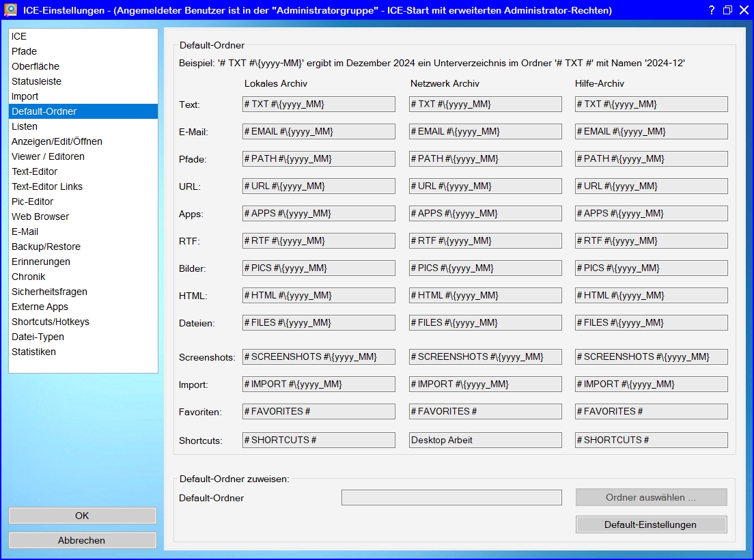
Task: Confirm settings with OK button
Action: click(x=82, y=516)
